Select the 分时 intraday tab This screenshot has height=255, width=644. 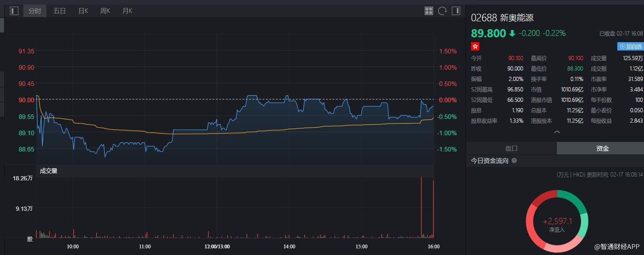tap(35, 11)
